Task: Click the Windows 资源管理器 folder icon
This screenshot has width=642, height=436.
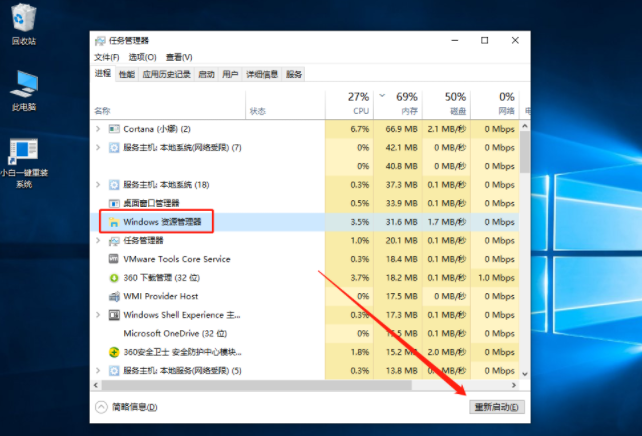Action: pos(114,222)
